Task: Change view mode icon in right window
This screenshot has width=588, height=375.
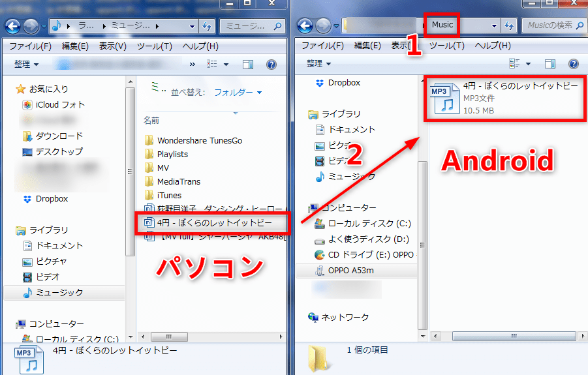Action: 514,63
